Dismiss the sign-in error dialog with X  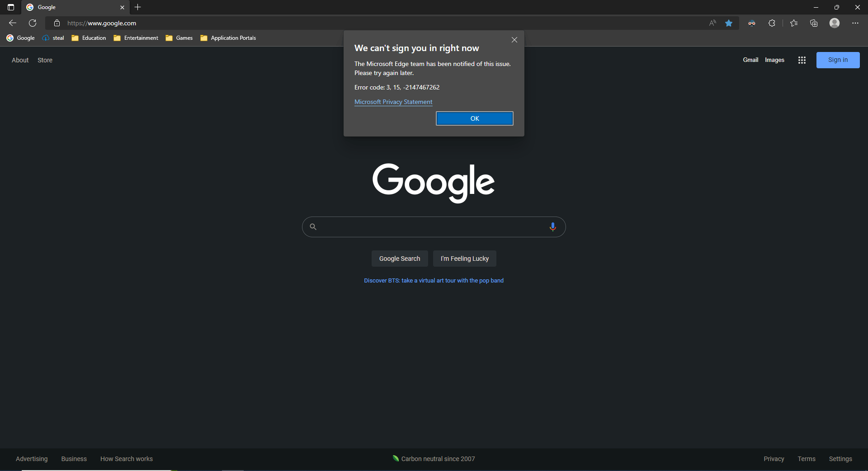[x=514, y=40]
